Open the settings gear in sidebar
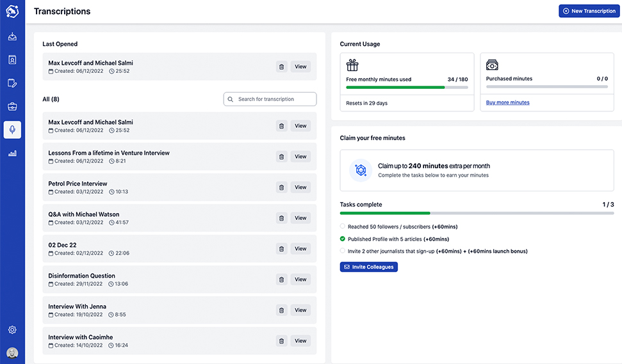Image resolution: width=622 pixels, height=364 pixels. click(12, 330)
